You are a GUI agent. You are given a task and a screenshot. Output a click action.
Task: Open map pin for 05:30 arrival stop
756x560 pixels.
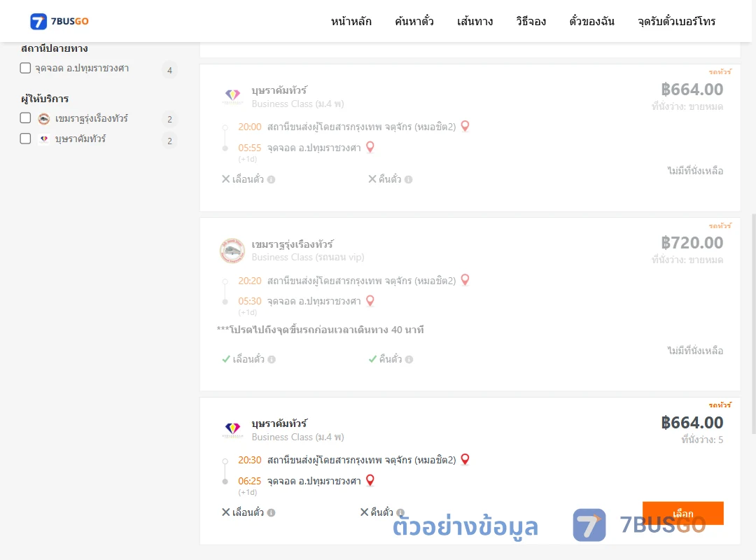point(370,301)
